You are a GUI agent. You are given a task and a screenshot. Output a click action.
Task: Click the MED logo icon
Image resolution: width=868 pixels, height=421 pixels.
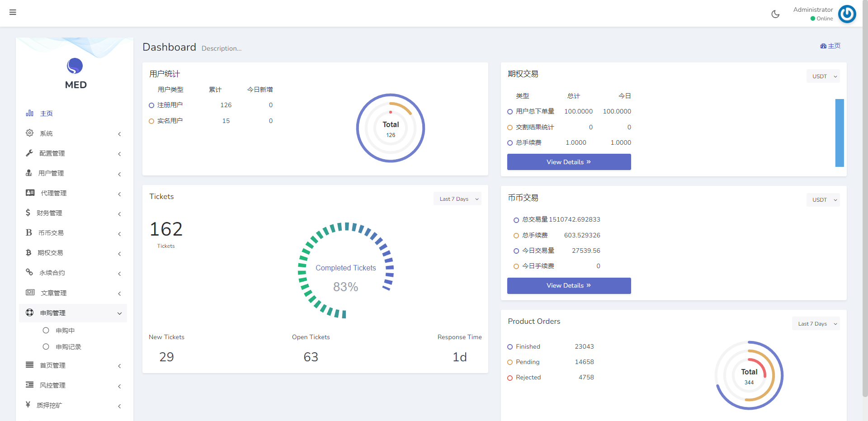click(x=75, y=66)
